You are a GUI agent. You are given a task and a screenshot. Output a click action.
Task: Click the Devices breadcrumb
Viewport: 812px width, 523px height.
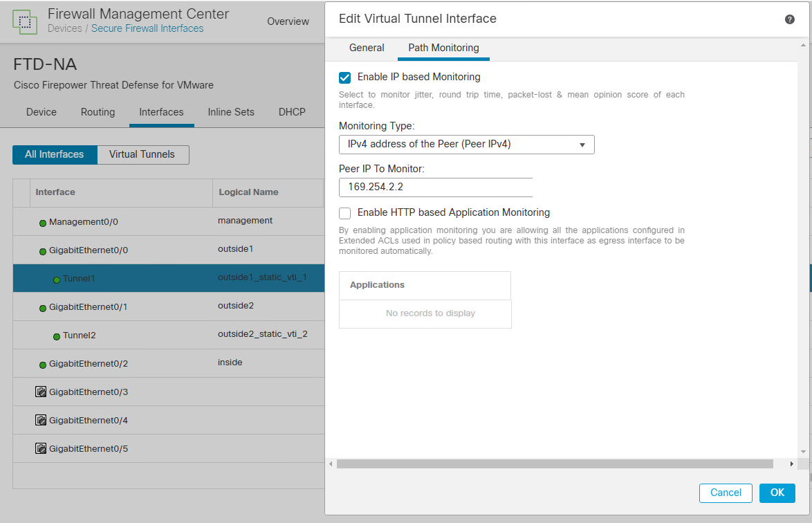point(65,28)
